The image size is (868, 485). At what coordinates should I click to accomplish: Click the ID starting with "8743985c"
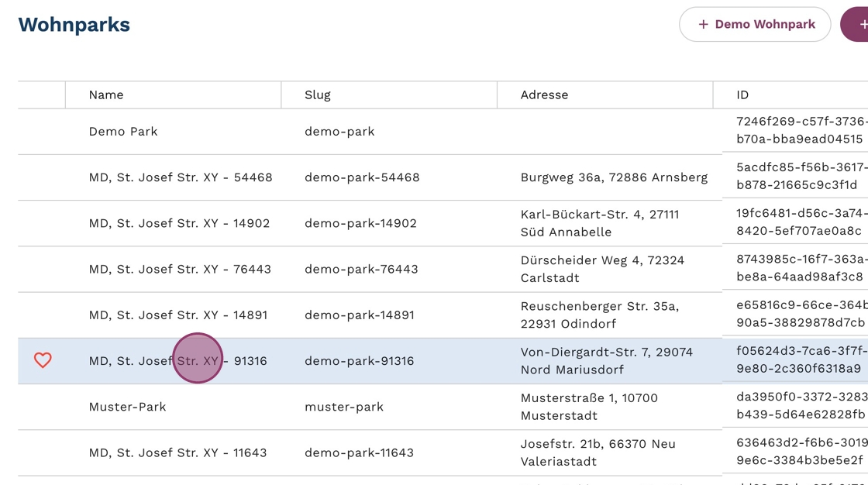[x=802, y=268]
